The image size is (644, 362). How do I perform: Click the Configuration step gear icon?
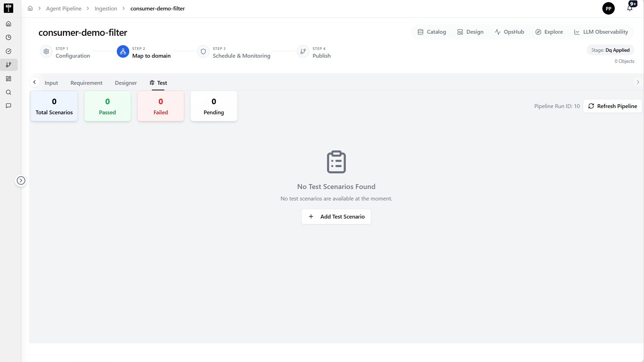pyautogui.click(x=46, y=52)
